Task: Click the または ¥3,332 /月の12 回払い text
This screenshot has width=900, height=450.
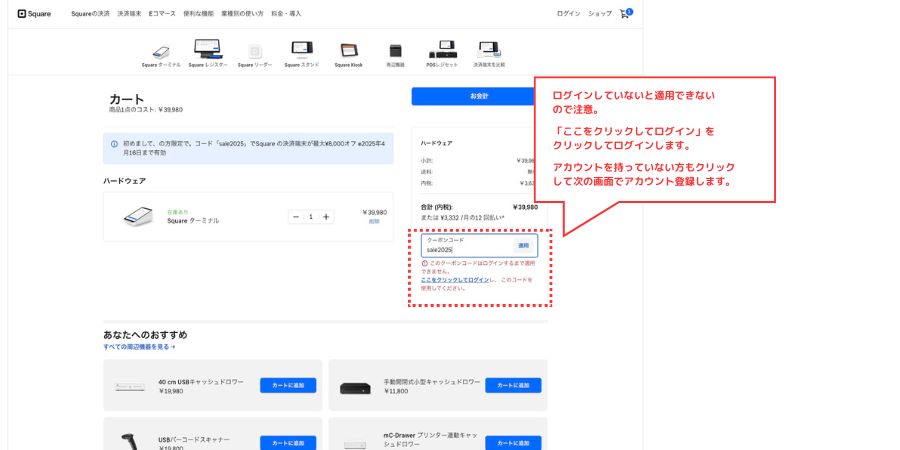Action: coord(463,218)
